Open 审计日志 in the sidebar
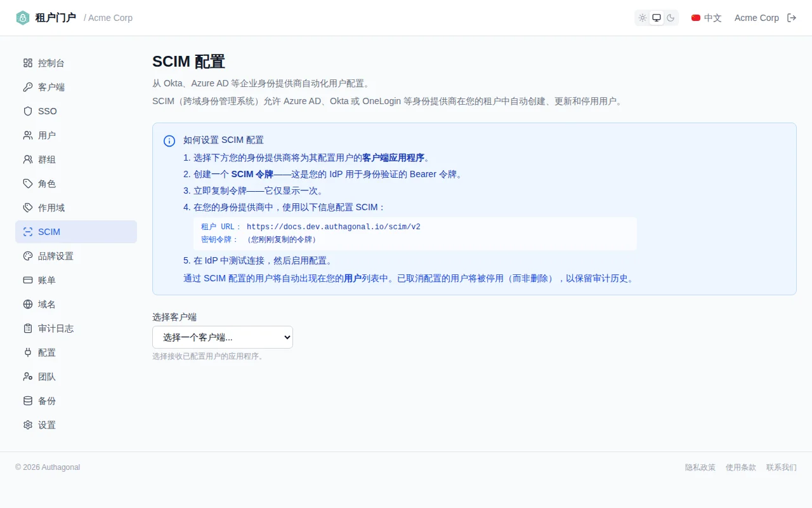The image size is (812, 508). pos(76,328)
